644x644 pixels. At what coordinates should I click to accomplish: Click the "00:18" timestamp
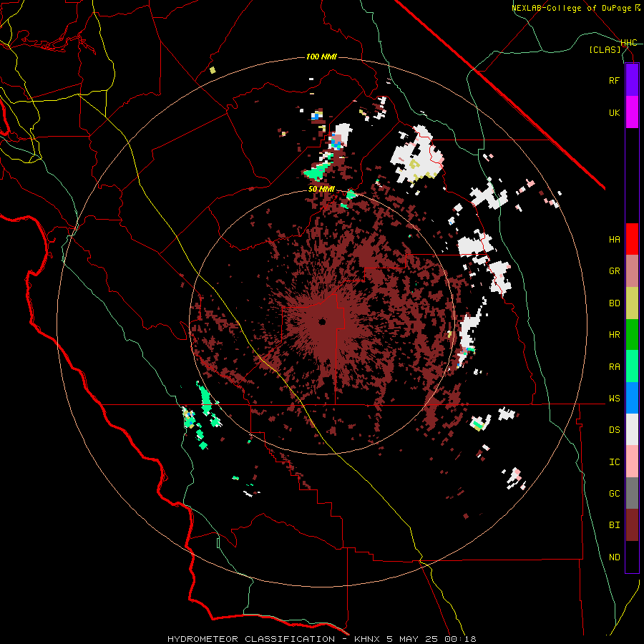[x=460, y=639]
